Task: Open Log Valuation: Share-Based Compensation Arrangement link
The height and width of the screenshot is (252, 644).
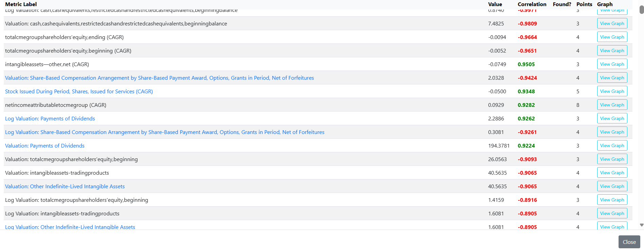Action: 165,132
